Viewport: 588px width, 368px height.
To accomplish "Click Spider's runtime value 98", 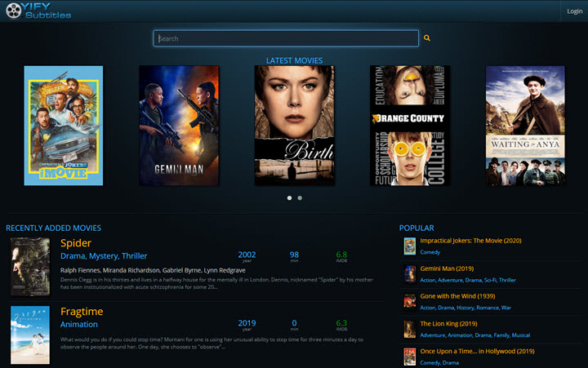I will (x=294, y=255).
